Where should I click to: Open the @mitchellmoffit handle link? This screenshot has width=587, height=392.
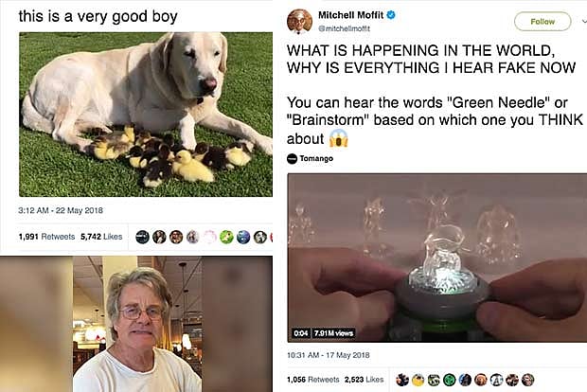(344, 28)
